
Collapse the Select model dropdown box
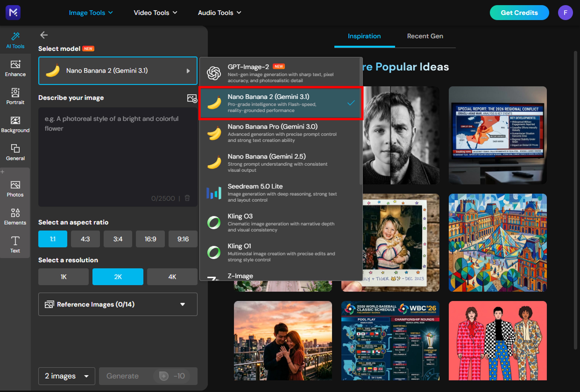(118, 71)
